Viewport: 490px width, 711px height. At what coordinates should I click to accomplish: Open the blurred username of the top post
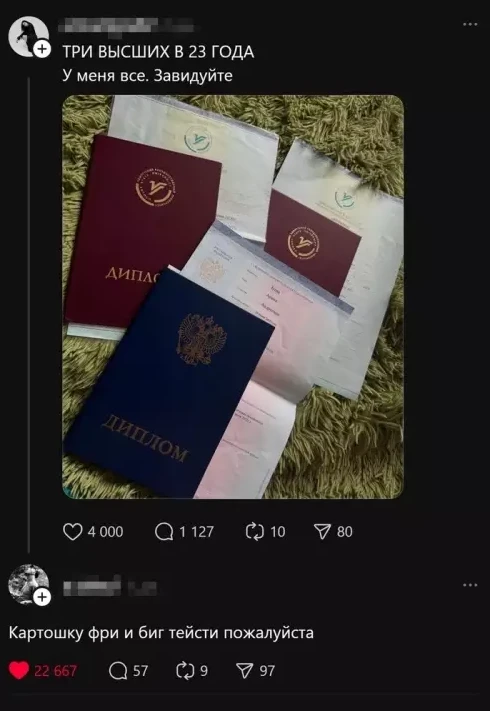coord(126,26)
